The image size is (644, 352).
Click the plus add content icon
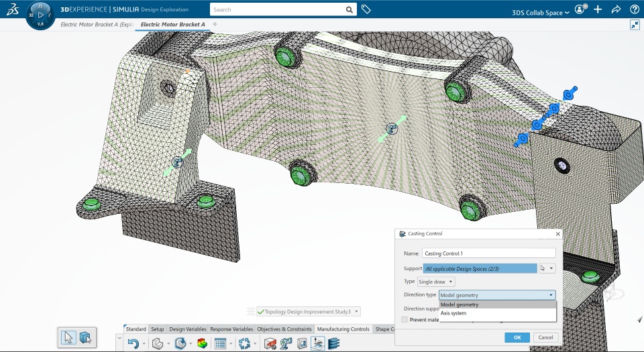tap(598, 9)
